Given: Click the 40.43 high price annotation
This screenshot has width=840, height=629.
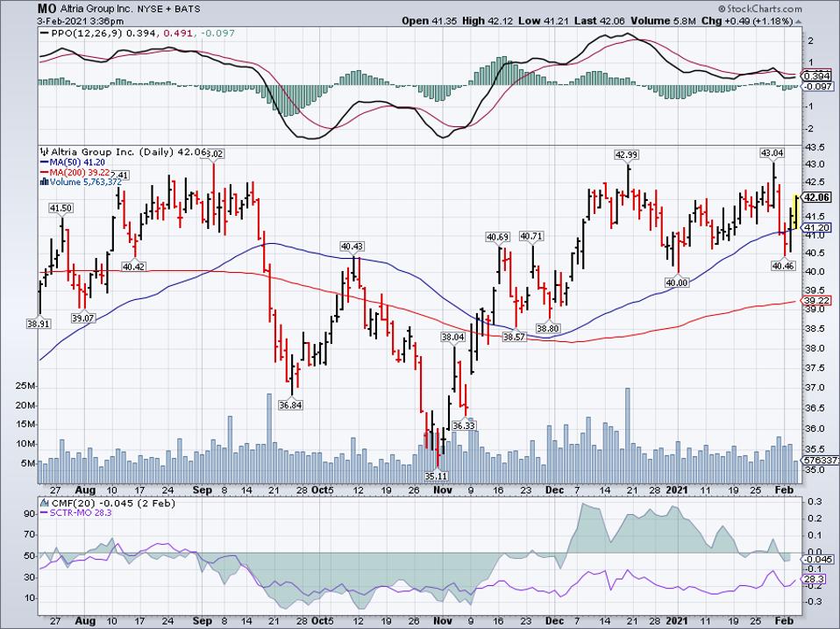Looking at the screenshot, I should pos(352,247).
